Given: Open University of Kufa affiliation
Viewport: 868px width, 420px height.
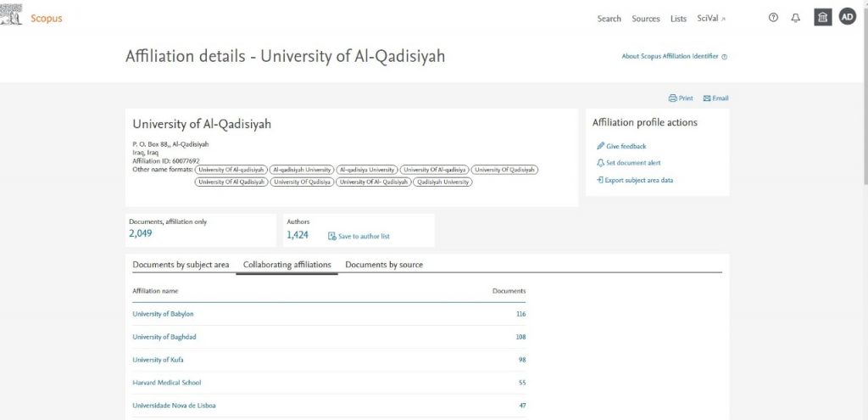Looking at the screenshot, I should click(158, 360).
